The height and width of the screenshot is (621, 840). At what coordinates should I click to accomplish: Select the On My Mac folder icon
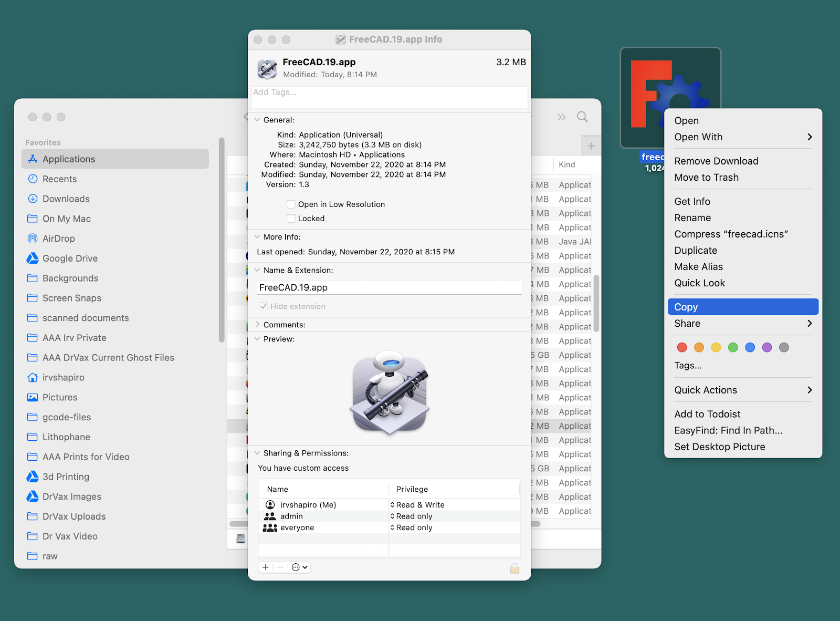tap(33, 219)
